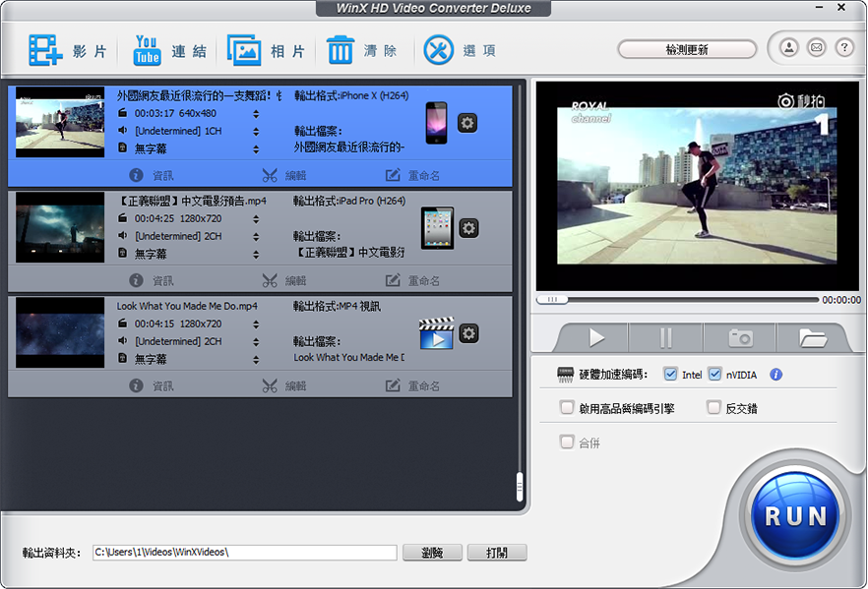The image size is (868, 589).
Task: Click the hardware acceleration info icon
Action: click(776, 375)
